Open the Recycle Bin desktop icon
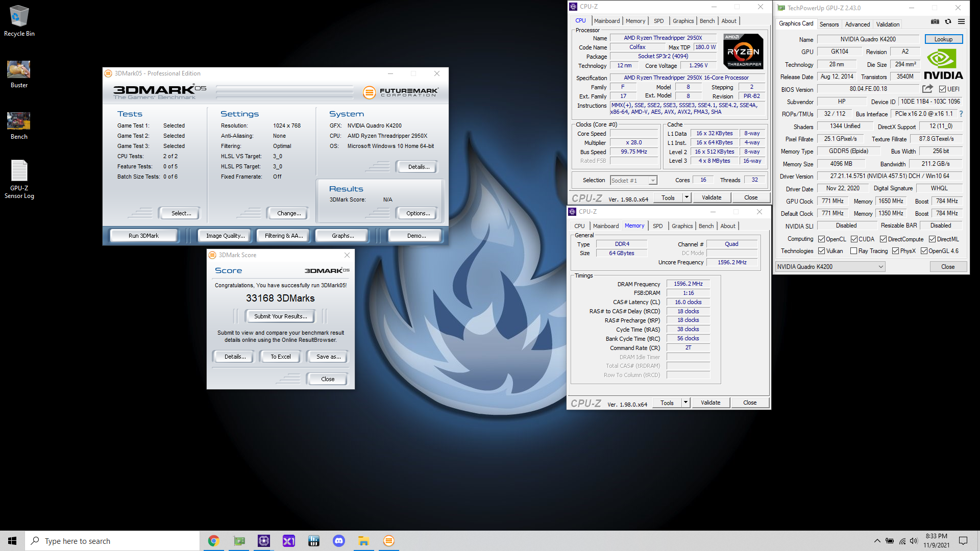980x551 pixels. point(19,21)
